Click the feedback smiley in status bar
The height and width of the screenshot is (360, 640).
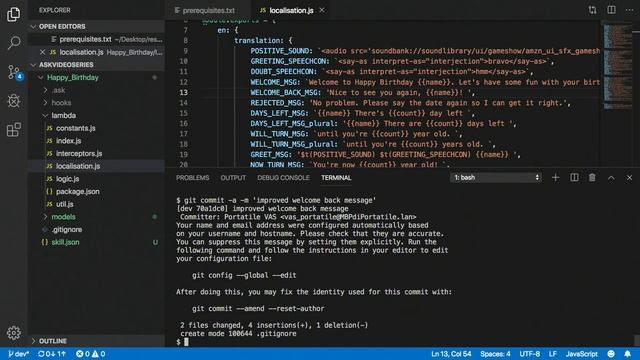pyautogui.click(x=611, y=354)
